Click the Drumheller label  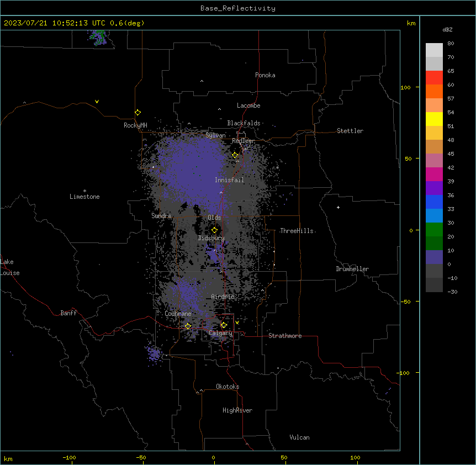[352, 269]
